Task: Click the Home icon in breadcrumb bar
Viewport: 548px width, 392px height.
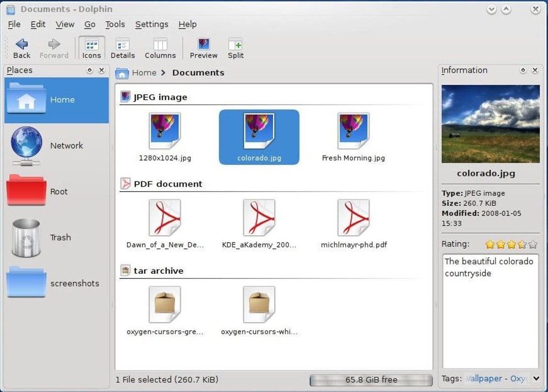Action: tap(122, 73)
